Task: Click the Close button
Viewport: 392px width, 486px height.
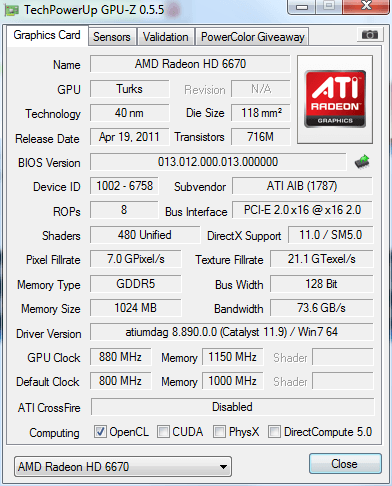Action: (345, 464)
